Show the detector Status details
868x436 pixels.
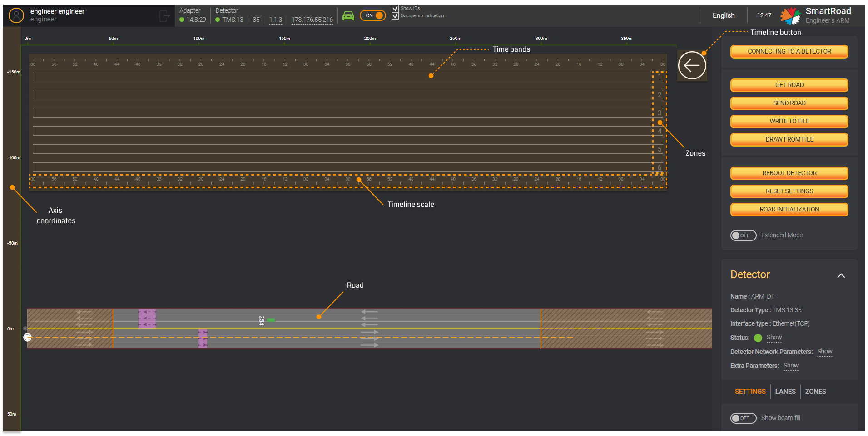pos(774,338)
